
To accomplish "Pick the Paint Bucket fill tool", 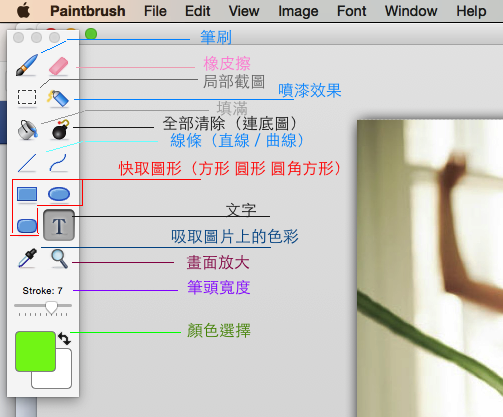I will [27, 129].
